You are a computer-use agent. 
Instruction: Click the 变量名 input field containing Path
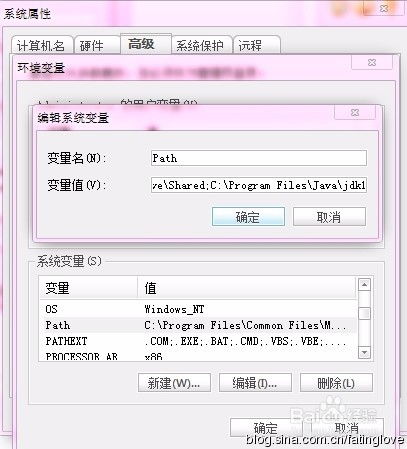259,158
